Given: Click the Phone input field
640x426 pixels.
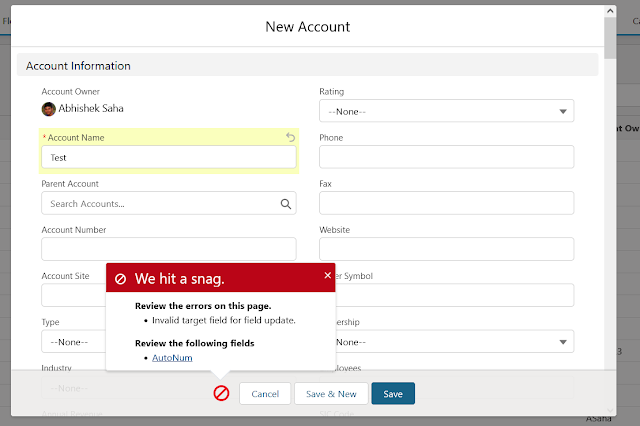Looking at the screenshot, I should (447, 157).
